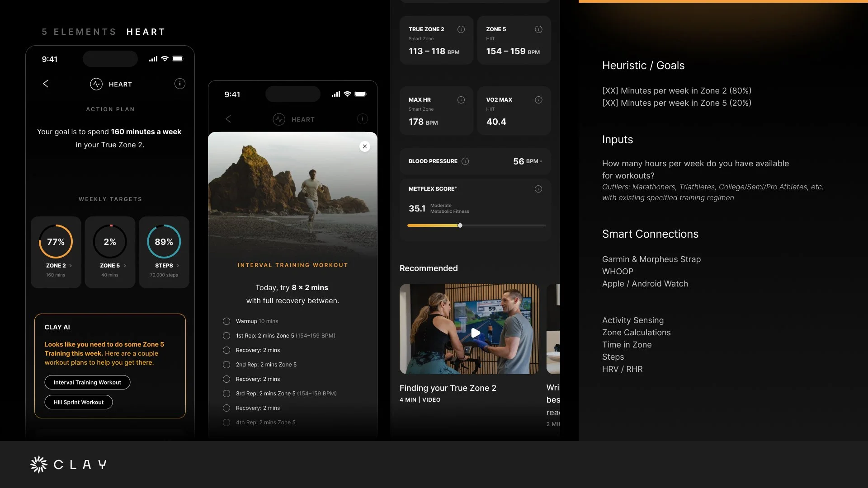The height and width of the screenshot is (488, 868).
Task: Tick the 2nd Rep Zone 5 circle
Action: pyautogui.click(x=226, y=365)
